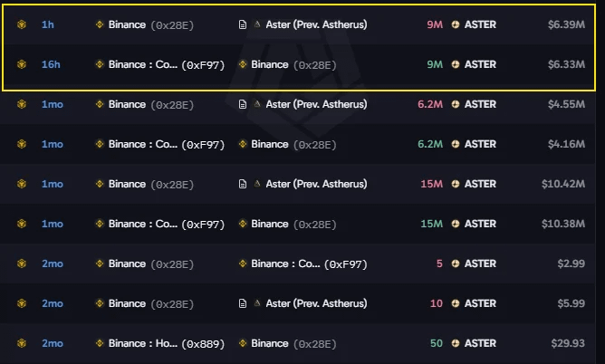Open the Binance : Co... (0xF97) sender in the $4.16M row

click(x=167, y=144)
